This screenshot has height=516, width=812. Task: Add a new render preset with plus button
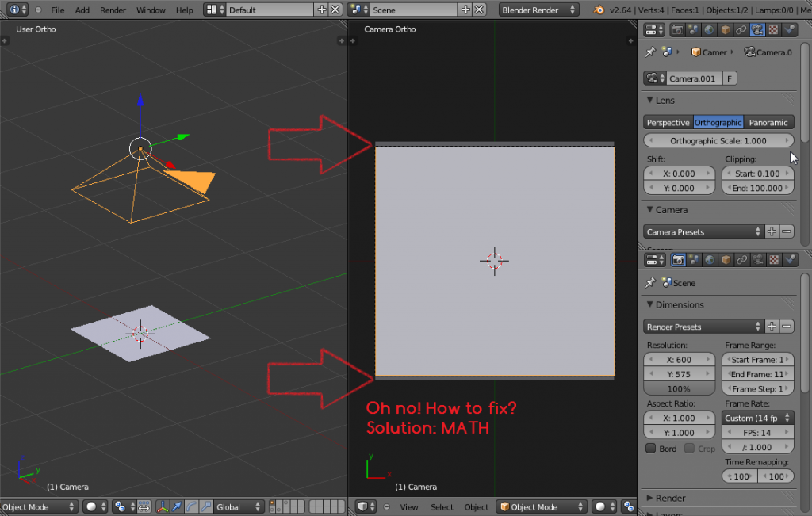[x=770, y=326]
